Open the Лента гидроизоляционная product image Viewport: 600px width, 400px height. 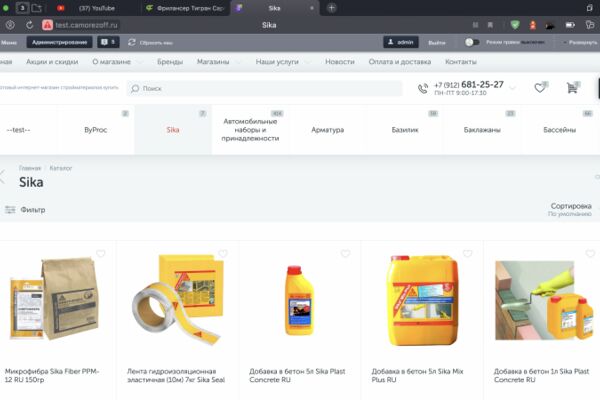tap(178, 300)
